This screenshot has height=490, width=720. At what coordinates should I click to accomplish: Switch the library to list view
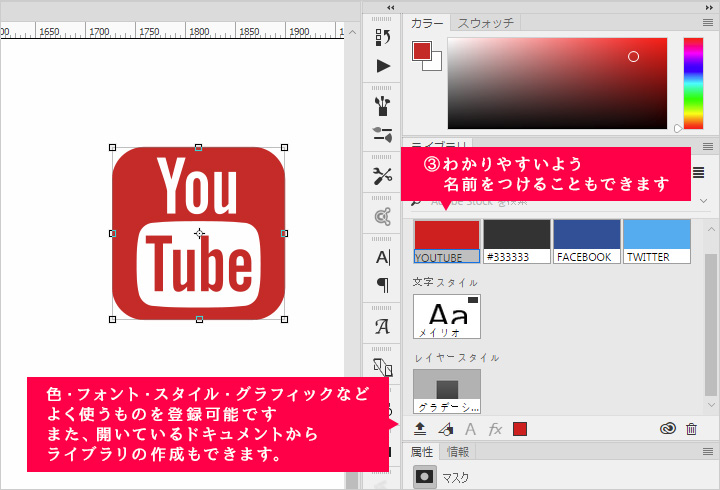click(x=698, y=172)
